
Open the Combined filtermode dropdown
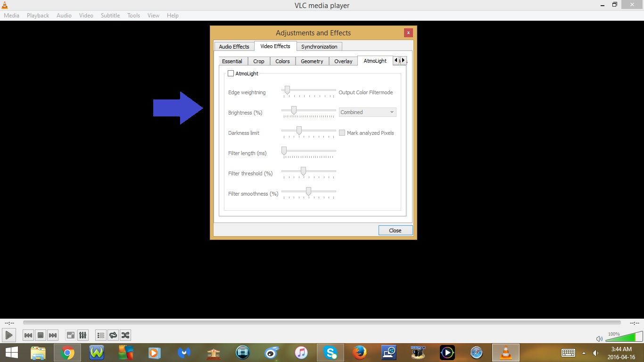(367, 112)
